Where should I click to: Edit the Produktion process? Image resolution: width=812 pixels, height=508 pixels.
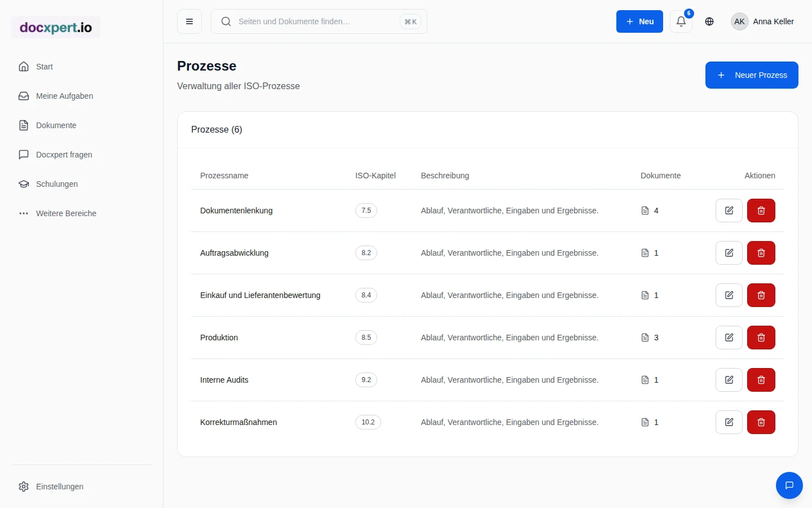tap(729, 338)
